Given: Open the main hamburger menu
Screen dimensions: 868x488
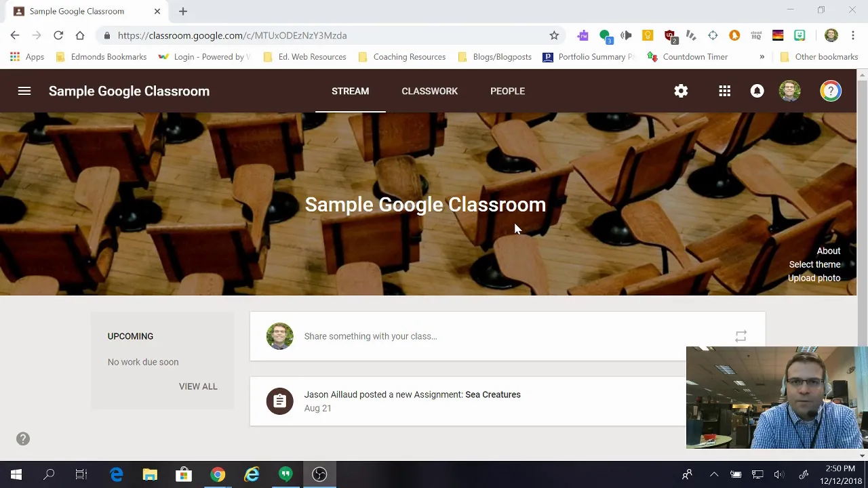Looking at the screenshot, I should point(24,91).
